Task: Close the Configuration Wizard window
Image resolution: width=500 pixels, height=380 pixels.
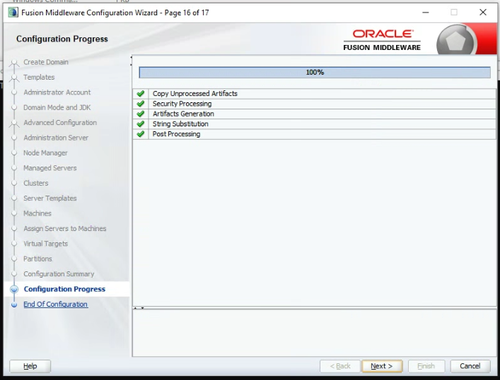Action: pyautogui.click(x=483, y=13)
